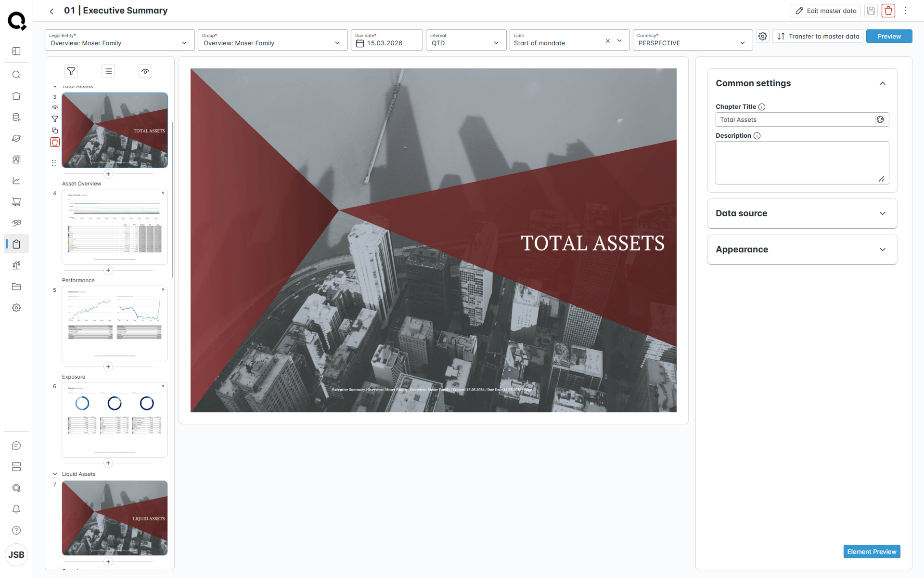Select the Performance slide thumbnail
924x578 pixels.
coord(115,323)
